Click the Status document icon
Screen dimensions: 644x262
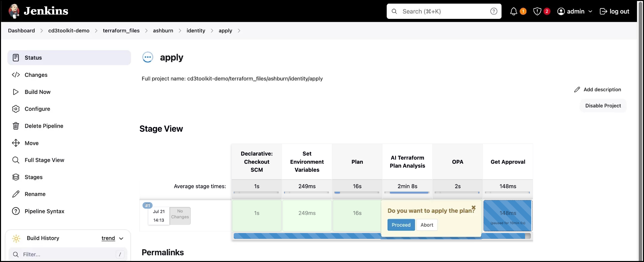pos(16,58)
